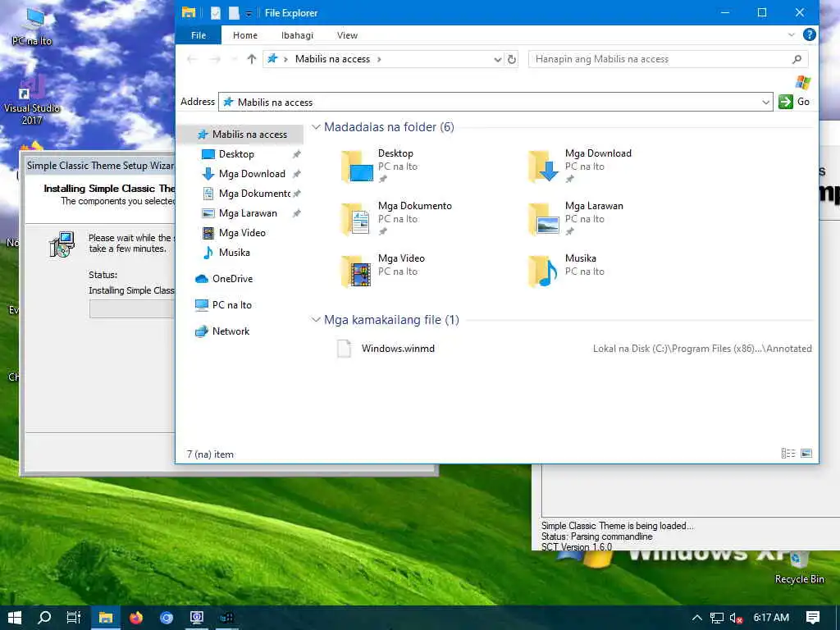Open the Ibahagi ribbon tab
This screenshot has width=840, height=630.
297,34
